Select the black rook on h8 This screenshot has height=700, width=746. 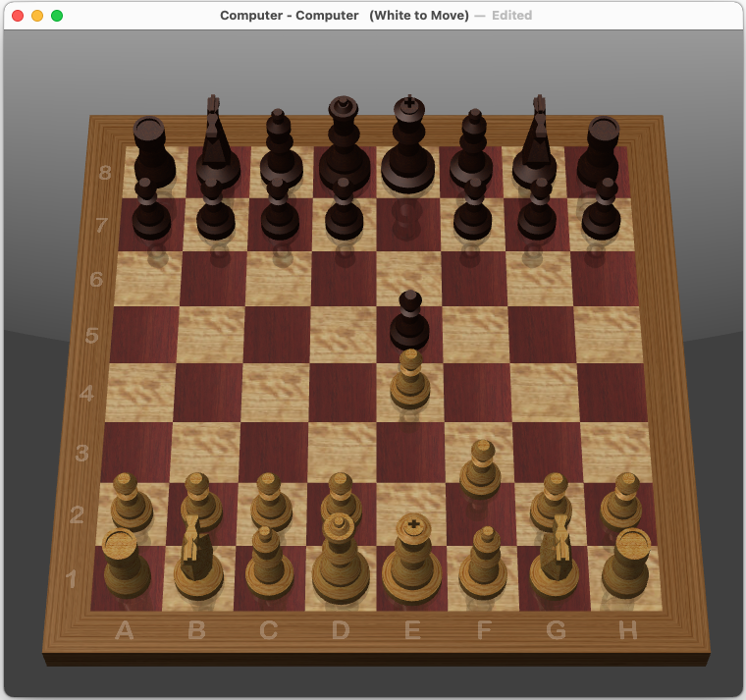(x=602, y=157)
